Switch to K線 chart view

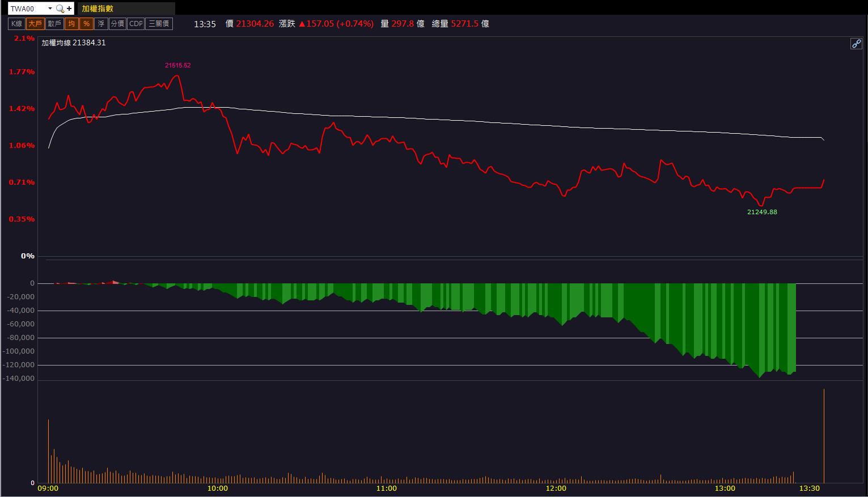click(16, 24)
